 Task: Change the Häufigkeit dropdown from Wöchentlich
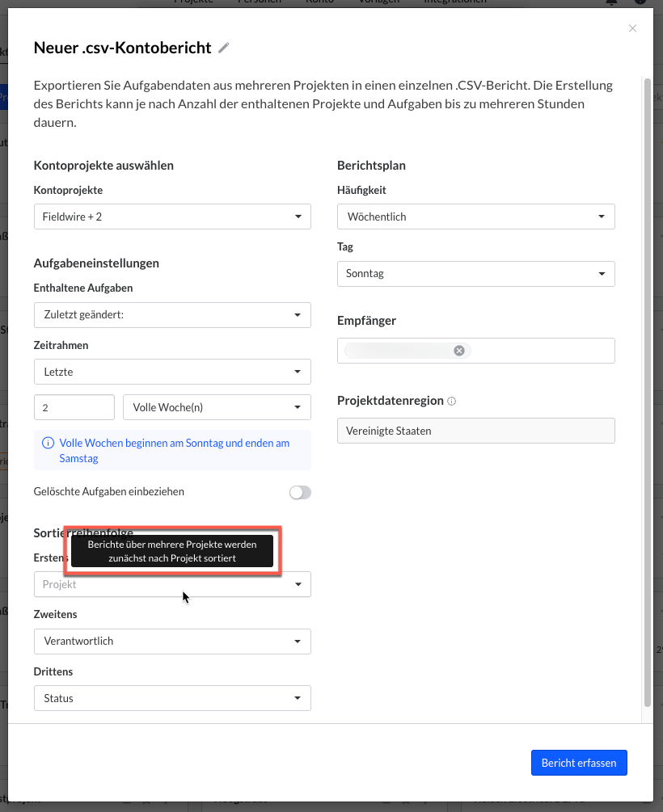(x=475, y=217)
